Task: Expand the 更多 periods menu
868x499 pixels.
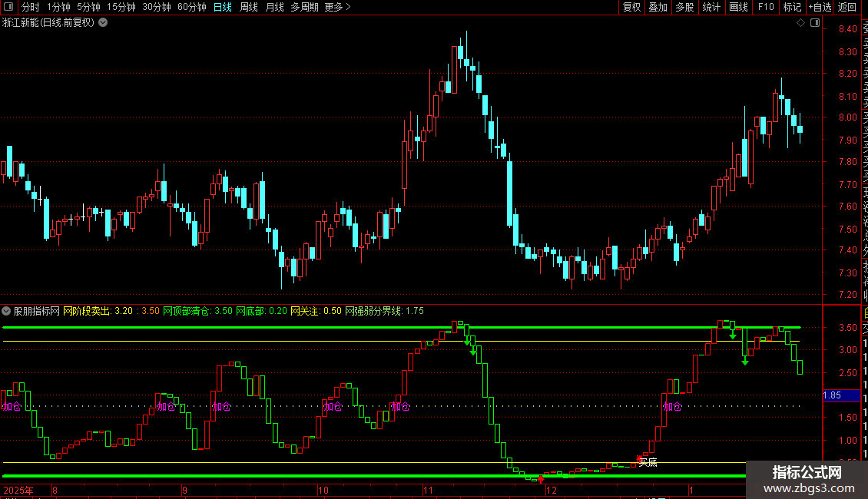Action: tap(337, 7)
